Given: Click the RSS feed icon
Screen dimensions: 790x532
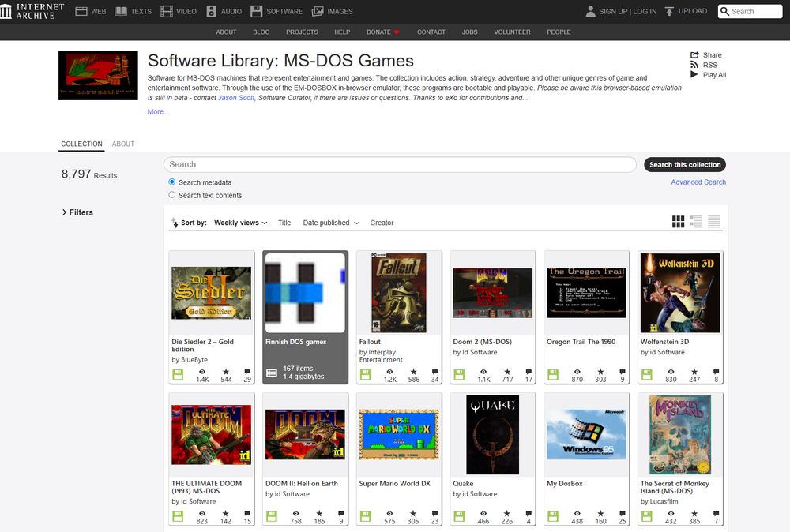Looking at the screenshot, I should coord(694,65).
